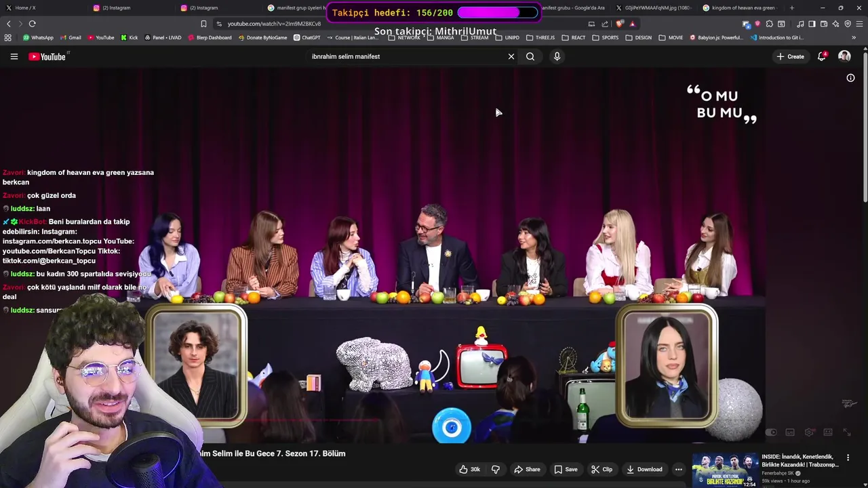868x488 pixels.
Task: Reload the current page
Action: pyautogui.click(x=32, y=24)
